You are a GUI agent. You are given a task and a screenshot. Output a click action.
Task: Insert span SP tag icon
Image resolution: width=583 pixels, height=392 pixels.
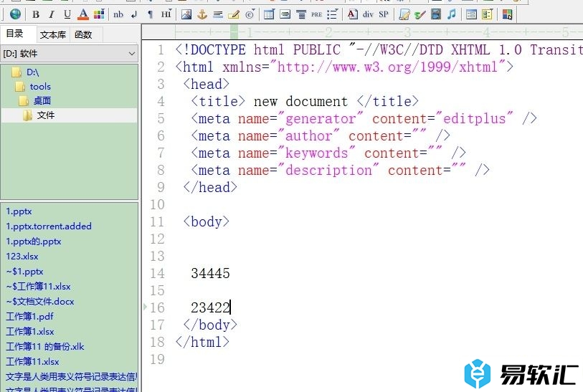(x=384, y=14)
